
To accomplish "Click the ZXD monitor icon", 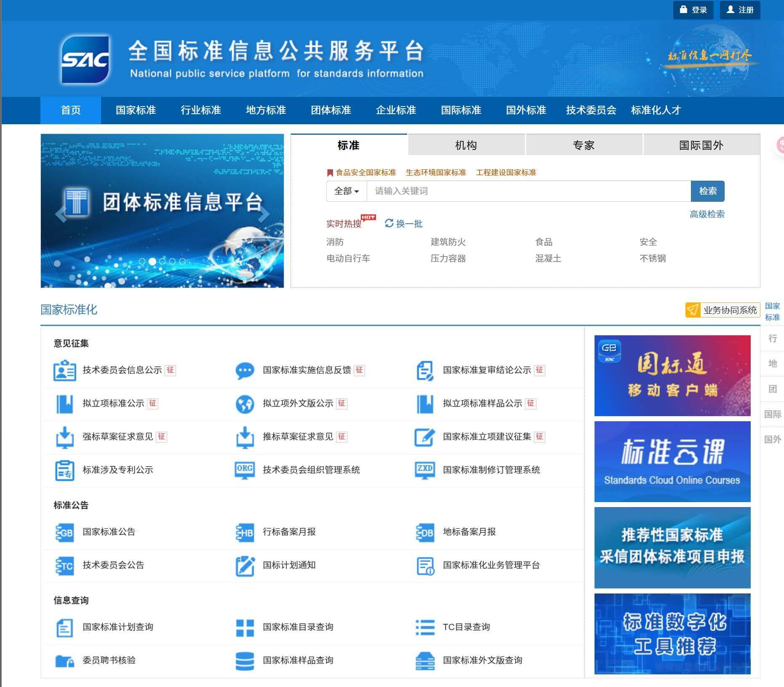I will coord(424,470).
